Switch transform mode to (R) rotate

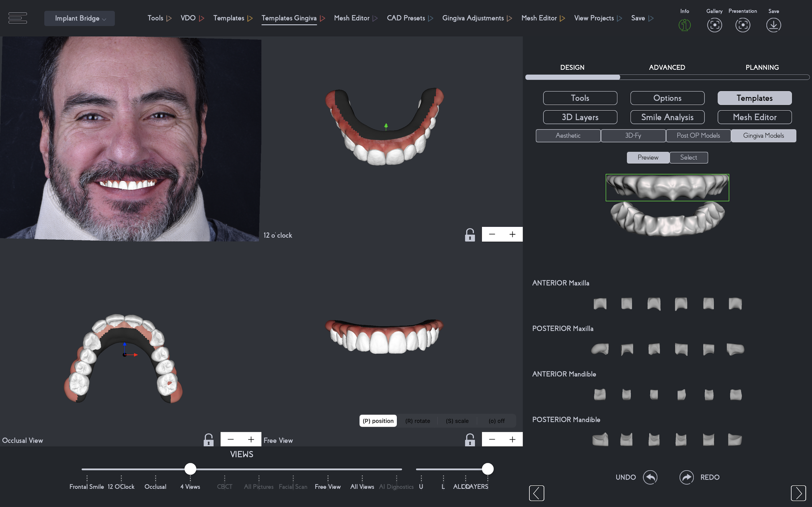click(417, 421)
